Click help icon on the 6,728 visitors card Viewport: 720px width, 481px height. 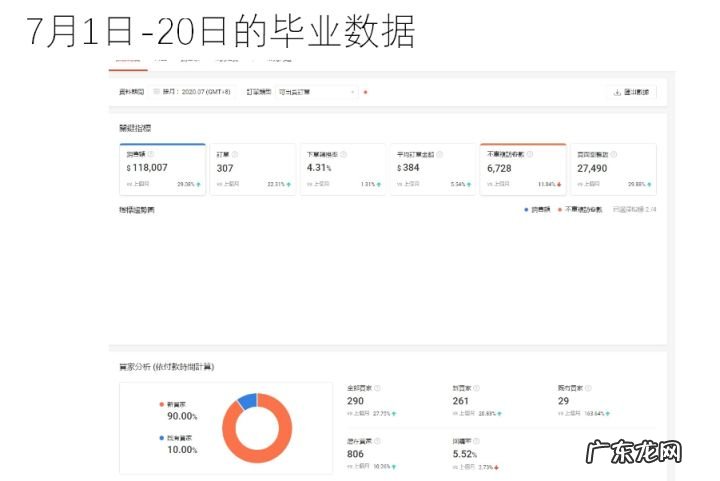click(529, 154)
